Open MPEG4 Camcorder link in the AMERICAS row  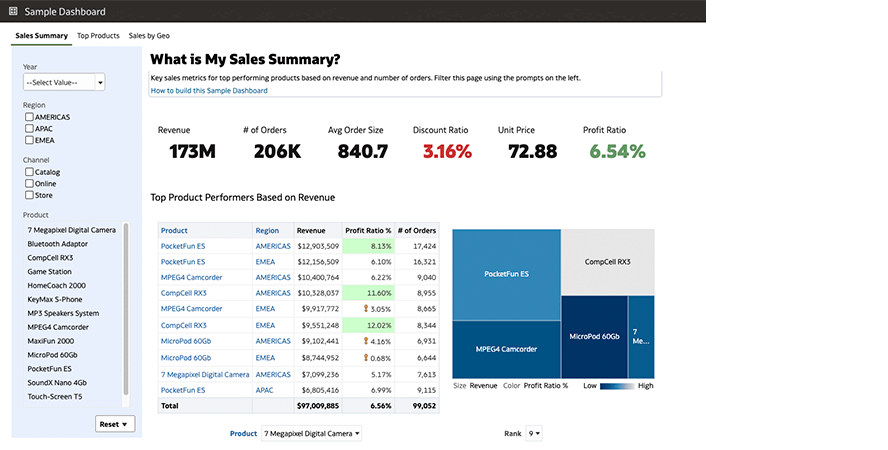[x=191, y=277]
